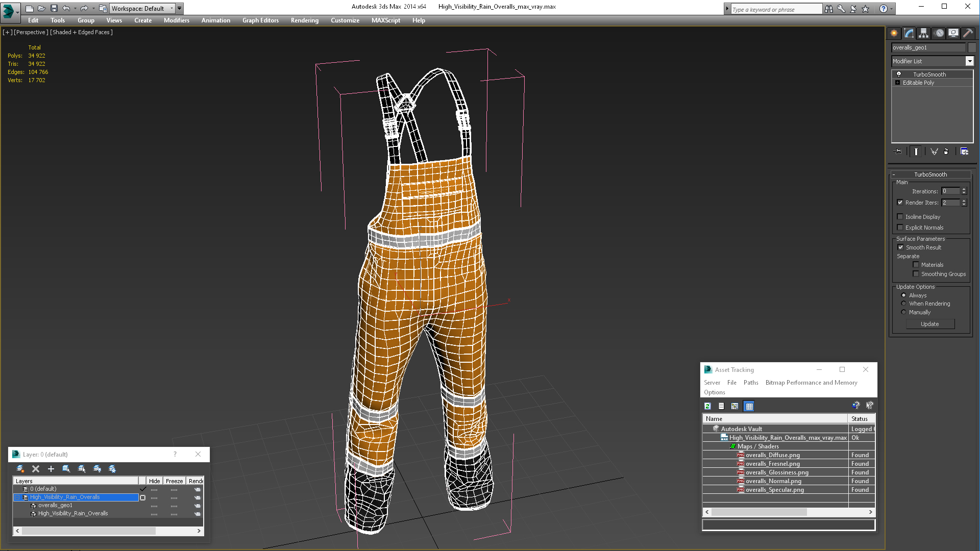Screen dimensions: 980x551
Task: Click the object color swatch beside name
Action: tap(971, 47)
